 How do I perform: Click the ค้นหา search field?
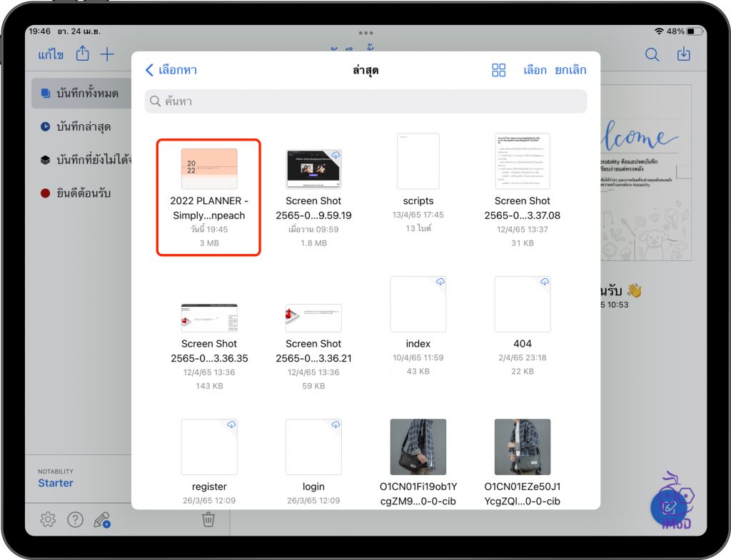[x=365, y=101]
